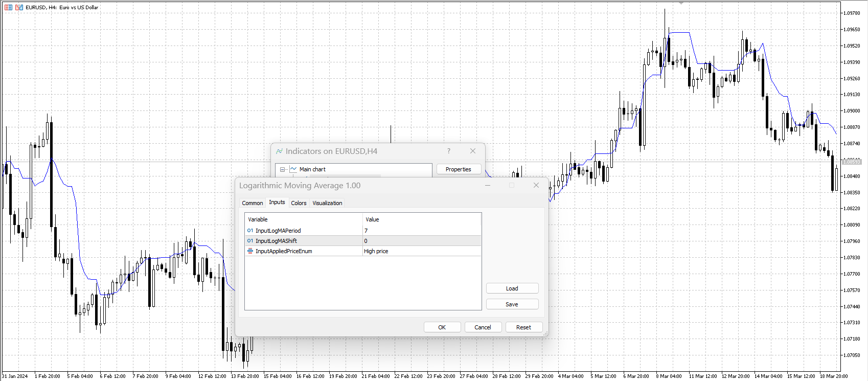
Task: Click the EURUSD, H4 chart title text
Action: coord(62,8)
